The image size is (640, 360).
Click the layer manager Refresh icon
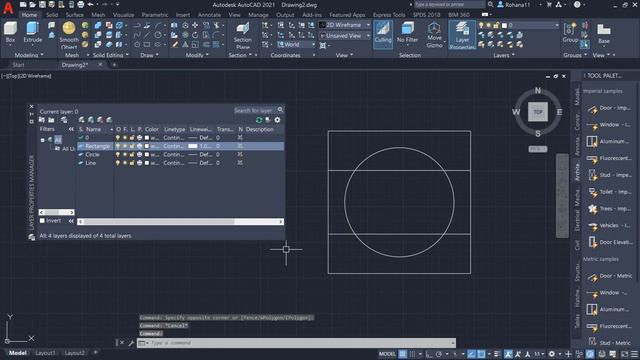(x=259, y=120)
